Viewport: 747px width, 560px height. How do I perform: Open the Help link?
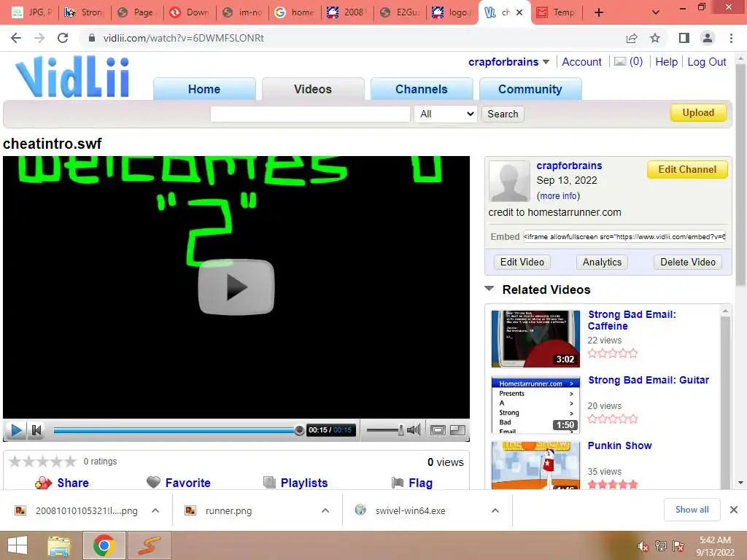click(x=666, y=62)
